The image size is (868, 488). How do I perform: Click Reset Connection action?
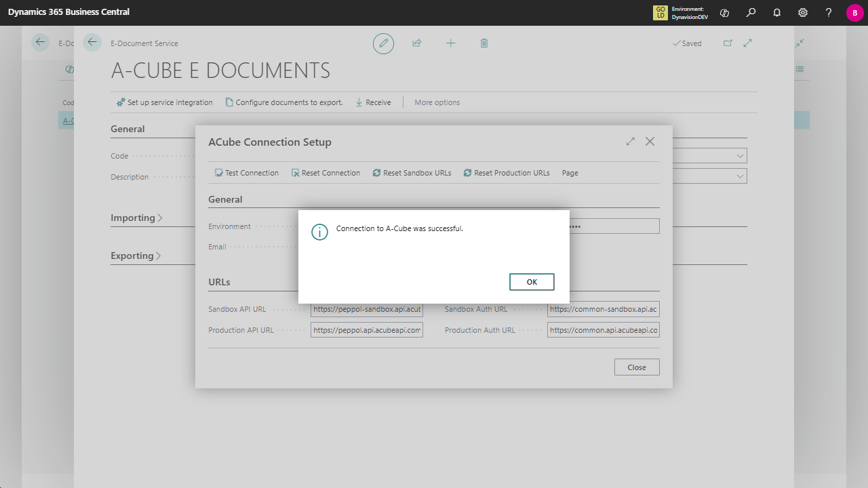(x=326, y=173)
